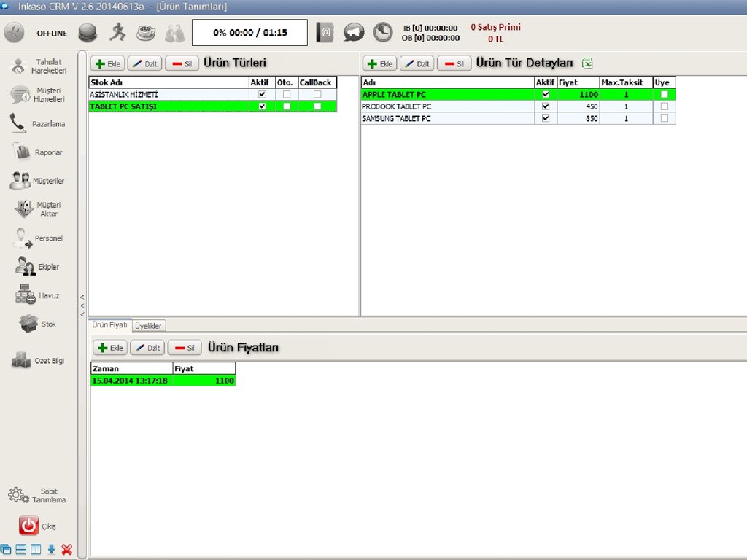Toggle Aktif checkbox for ASİSTANLIK HİZMETİ

(262, 94)
